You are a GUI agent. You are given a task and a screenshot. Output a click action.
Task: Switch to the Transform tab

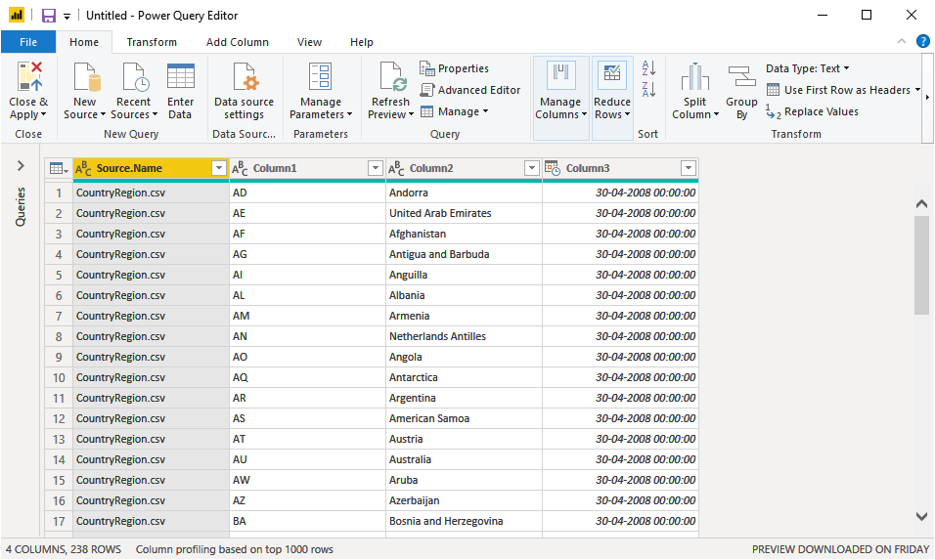[152, 42]
